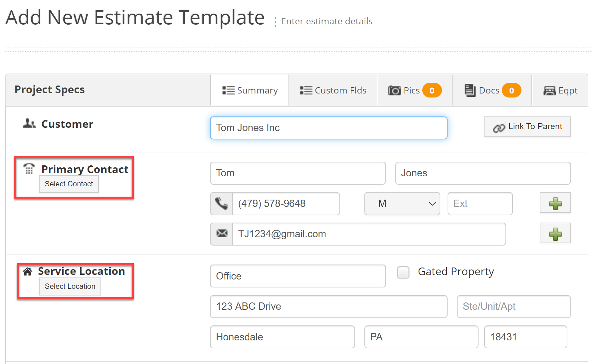Viewport: 593px width, 364px height.
Task: Click the Service Location house icon
Action: click(28, 272)
